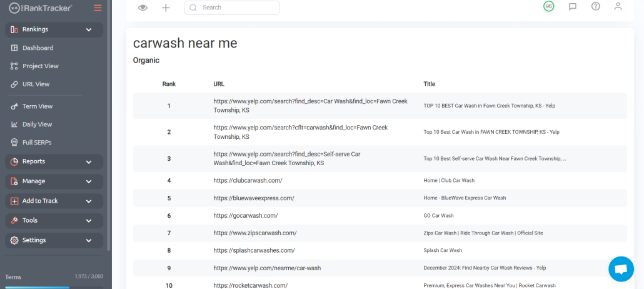Open Full SERPs menu item

point(37,143)
